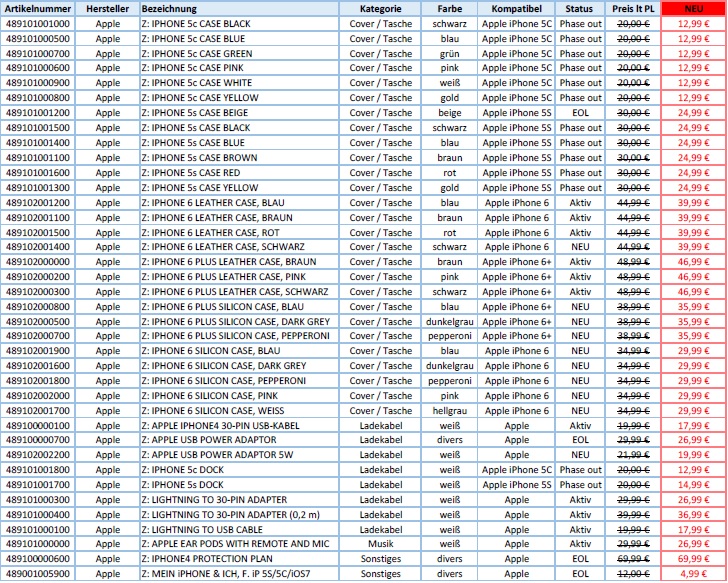Select Z: IPHONE 6 PLUS SILICON CASE, BLAU
This screenshot has width=728, height=583.
pyautogui.click(x=239, y=306)
